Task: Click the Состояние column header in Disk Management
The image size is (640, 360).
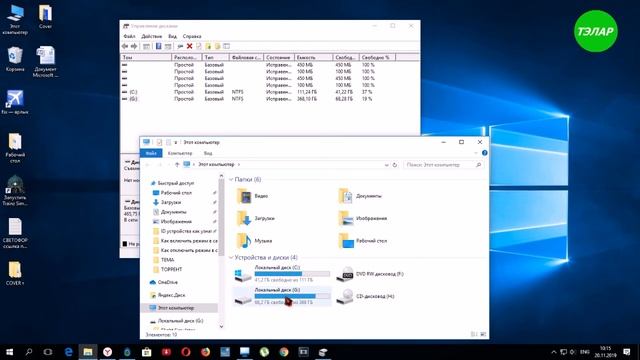Action: 279,58
